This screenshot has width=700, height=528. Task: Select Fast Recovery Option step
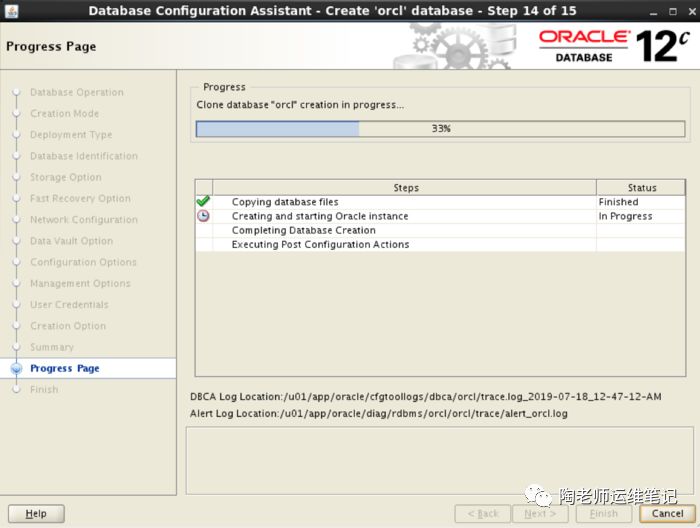(x=80, y=199)
